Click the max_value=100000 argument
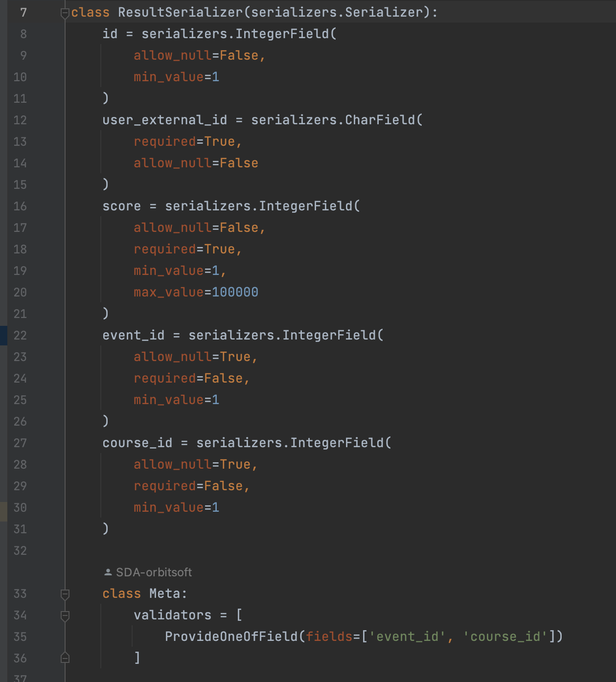The width and height of the screenshot is (616, 682). [196, 293]
